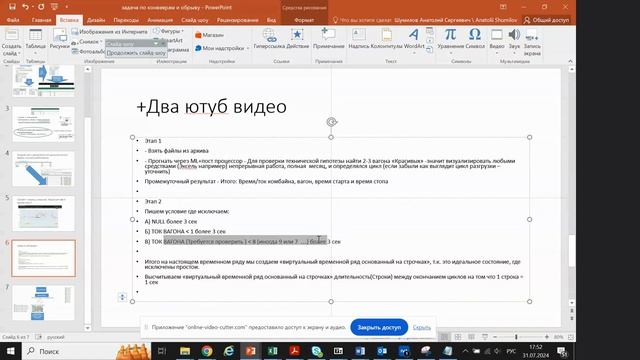The width and height of the screenshot is (640, 360).
Task: Add a Примечание comment
Action: tap(329, 39)
